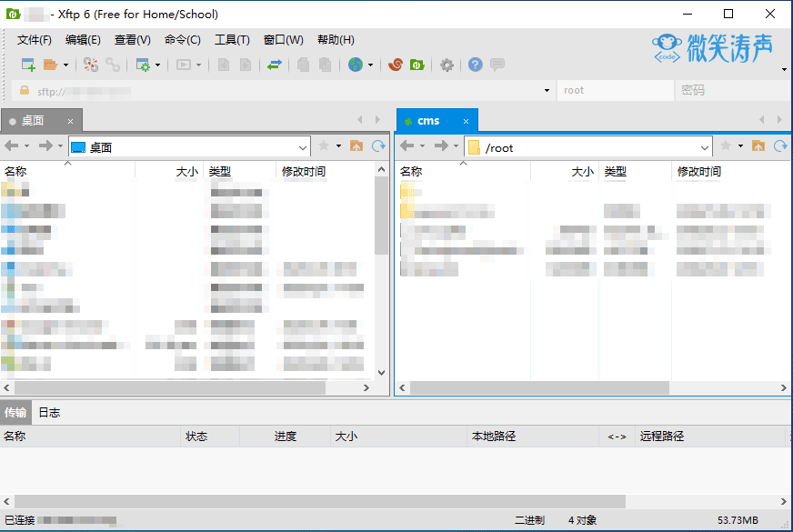
Task: Refresh the local 桌面 pane
Action: pyautogui.click(x=379, y=146)
